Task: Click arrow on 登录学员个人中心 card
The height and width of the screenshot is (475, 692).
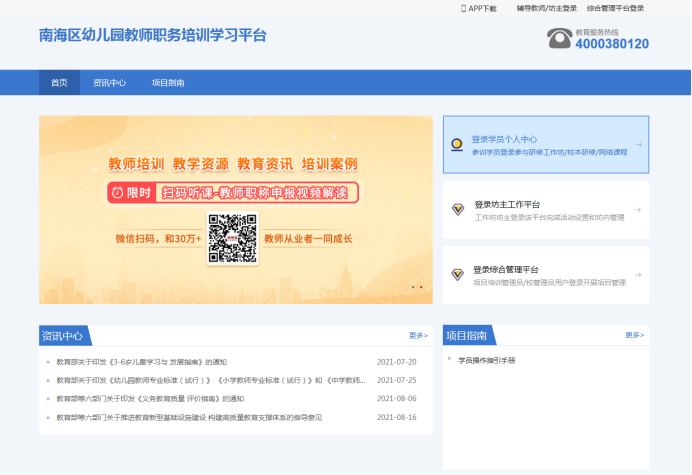Action: (x=638, y=145)
